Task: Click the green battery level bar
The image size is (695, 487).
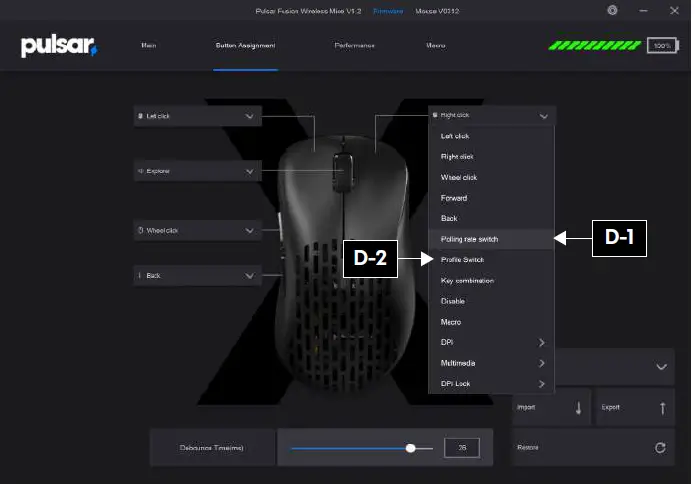Action: pyautogui.click(x=597, y=46)
